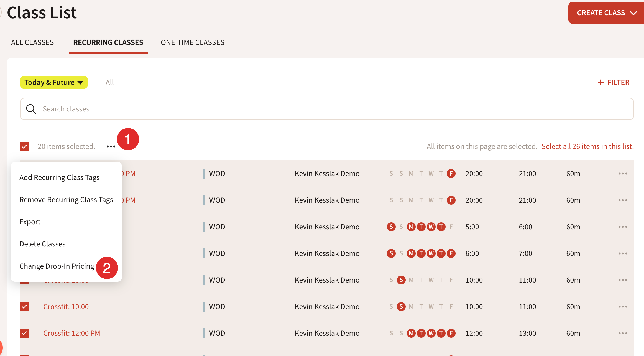
Task: Open bulk actions ellipsis next to items selected
Action: [111, 146]
